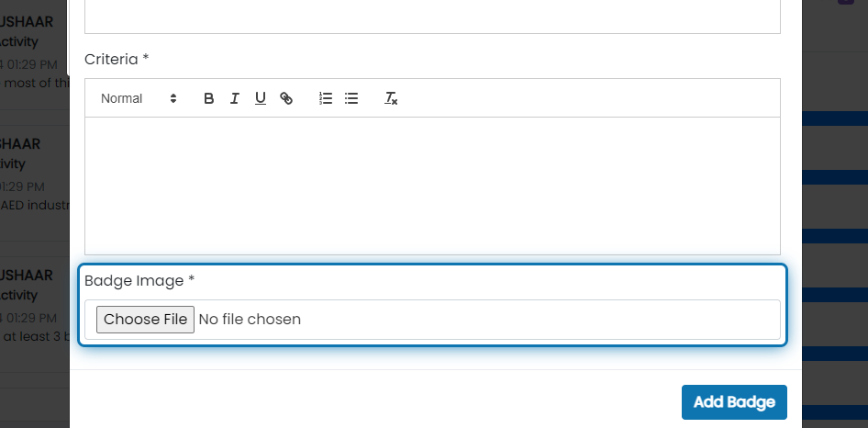
Task: Click the up-down arrows beside Normal
Action: click(x=173, y=98)
